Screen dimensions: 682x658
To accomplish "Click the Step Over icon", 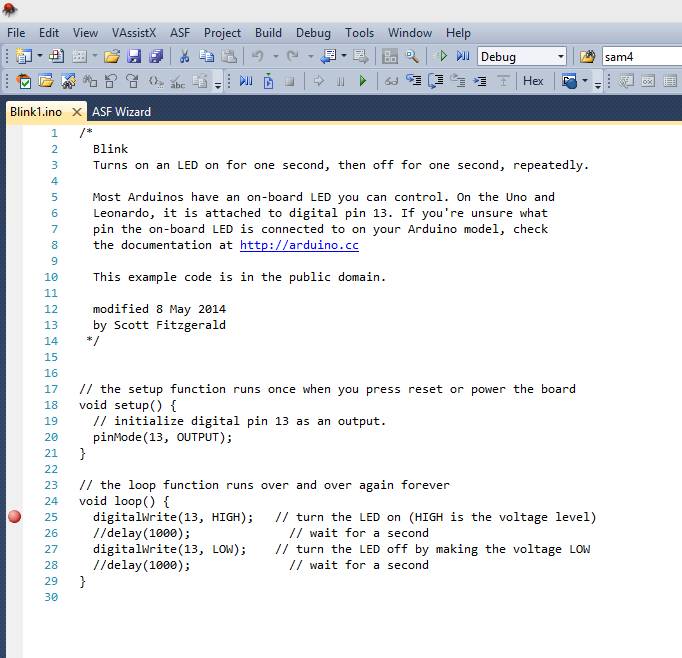I will tap(435, 81).
